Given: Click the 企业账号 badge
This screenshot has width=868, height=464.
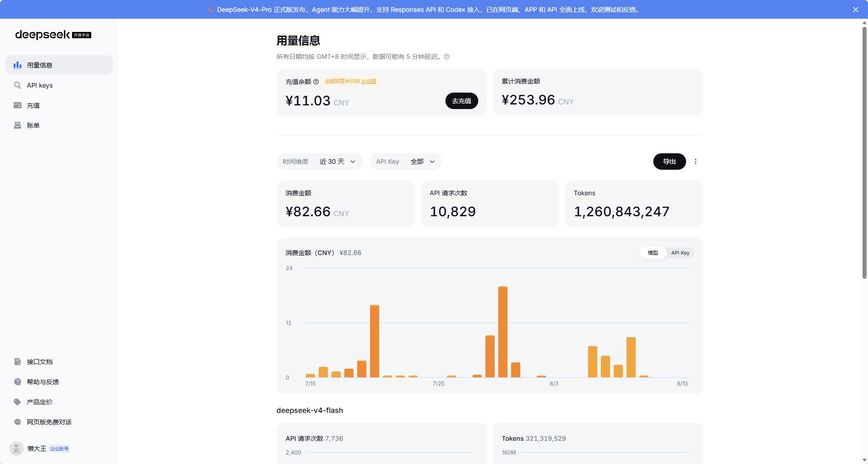Looking at the screenshot, I should tap(59, 448).
